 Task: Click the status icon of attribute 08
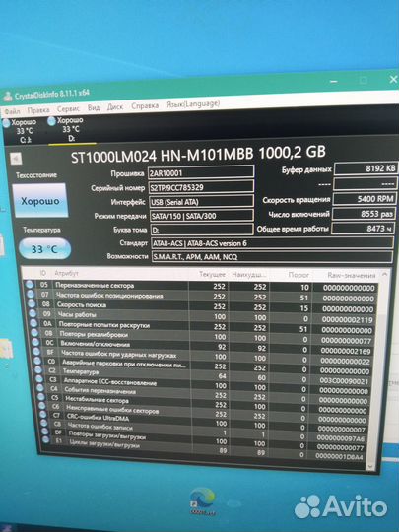(32, 303)
